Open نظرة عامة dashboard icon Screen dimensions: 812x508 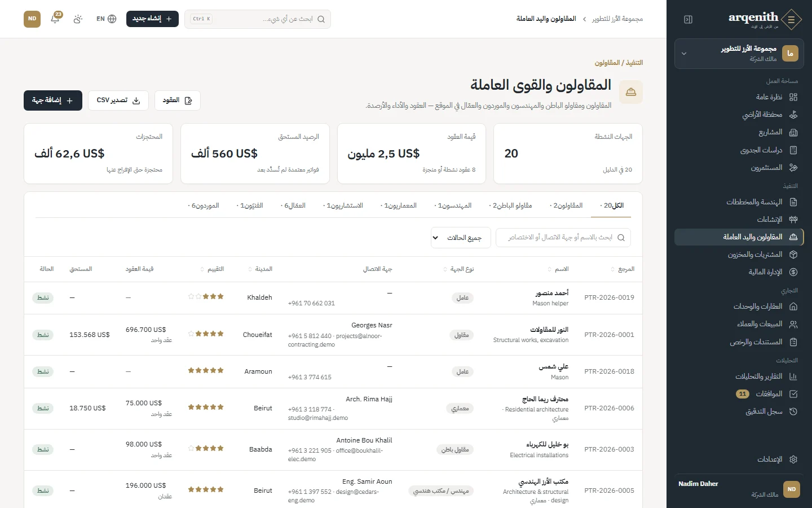click(x=793, y=97)
